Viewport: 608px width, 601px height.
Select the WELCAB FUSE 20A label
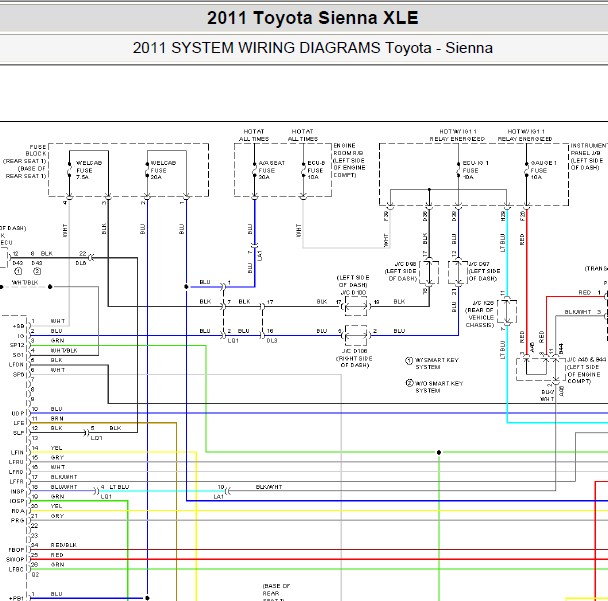(163, 170)
